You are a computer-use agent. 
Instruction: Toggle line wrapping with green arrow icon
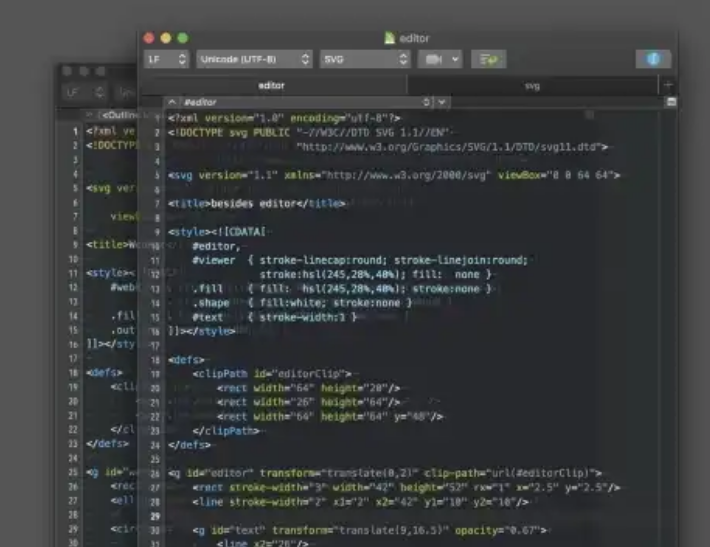point(489,59)
